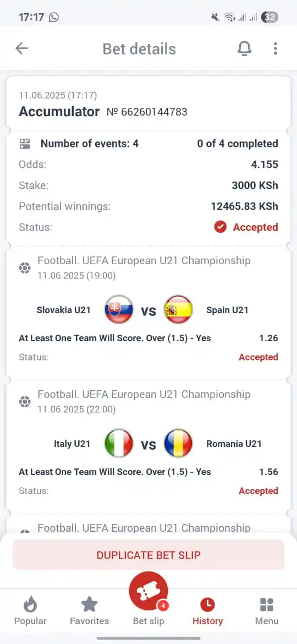
Task: Click the football icon beside the 19:00 match
Action: [25, 268]
